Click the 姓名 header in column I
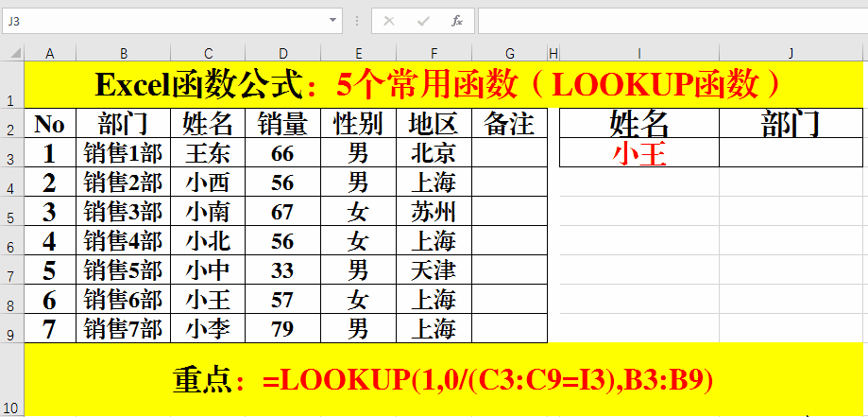 [x=639, y=123]
